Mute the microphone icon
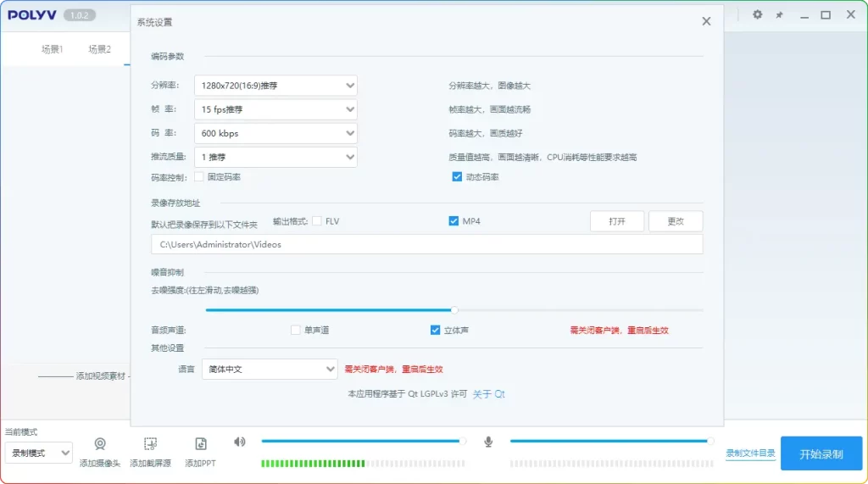Image resolution: width=868 pixels, height=484 pixels. pyautogui.click(x=488, y=442)
